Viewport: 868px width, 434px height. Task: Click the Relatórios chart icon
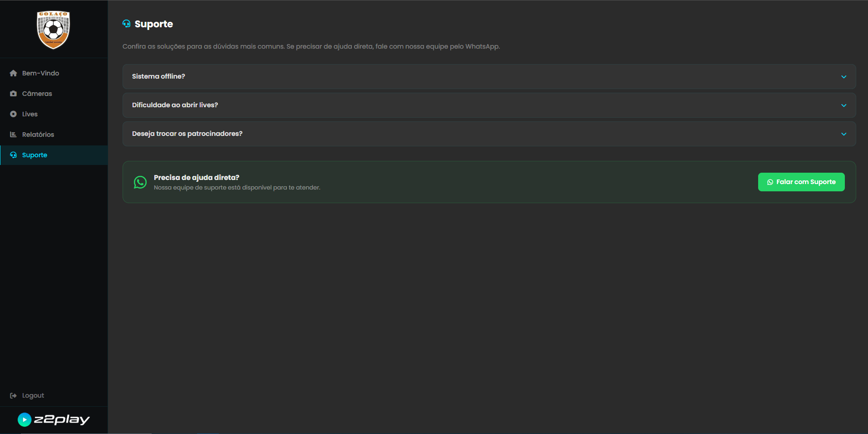[13, 135]
